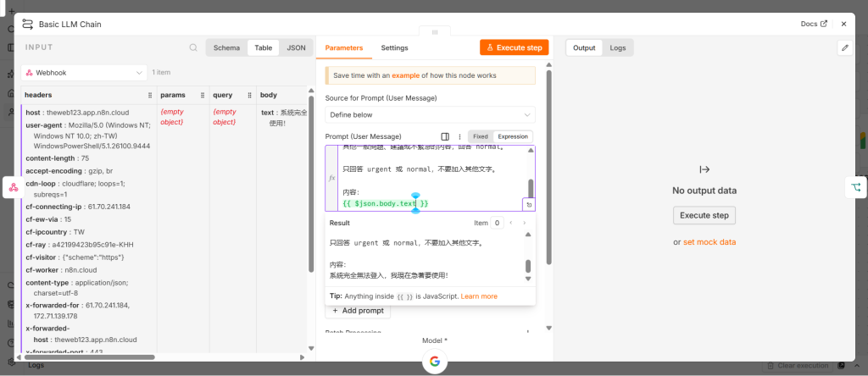Click the Basic LLM Chain node icon
This screenshot has width=868, height=376.
(x=28, y=25)
